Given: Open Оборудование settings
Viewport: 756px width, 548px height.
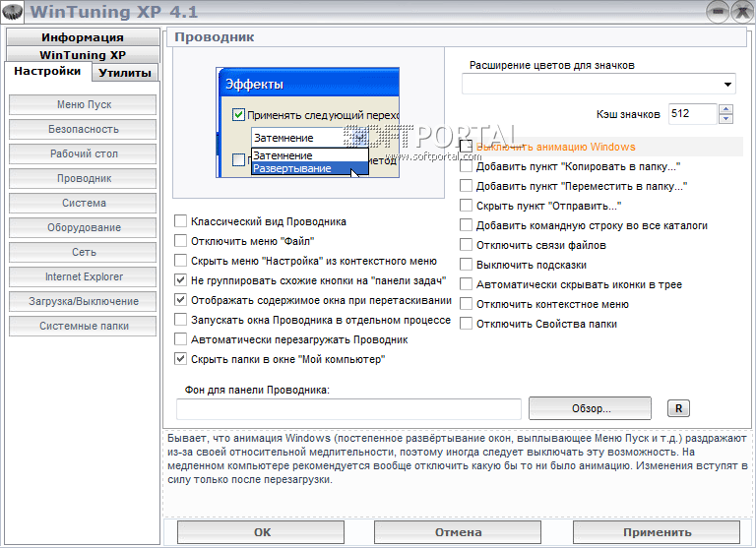Looking at the screenshot, I should (x=83, y=227).
